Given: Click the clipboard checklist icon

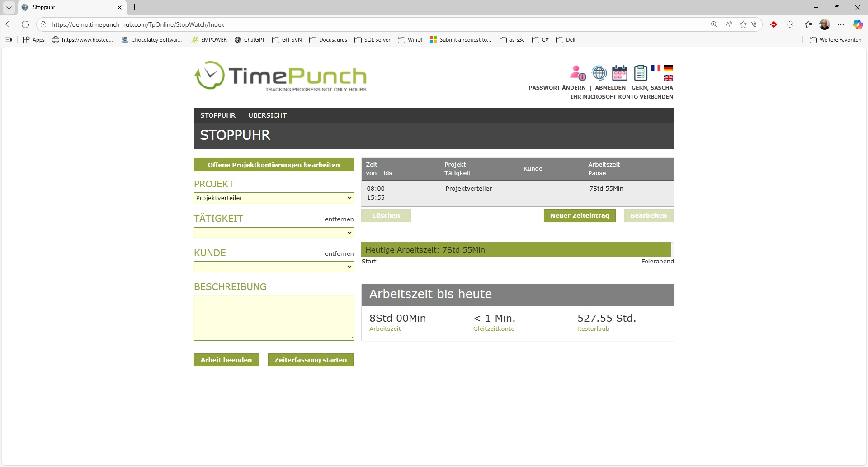Looking at the screenshot, I should pyautogui.click(x=640, y=73).
